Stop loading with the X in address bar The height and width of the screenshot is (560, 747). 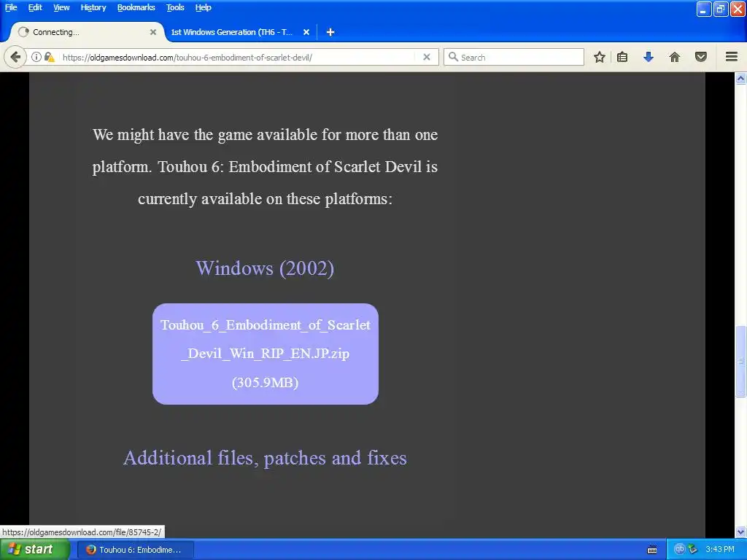(427, 57)
